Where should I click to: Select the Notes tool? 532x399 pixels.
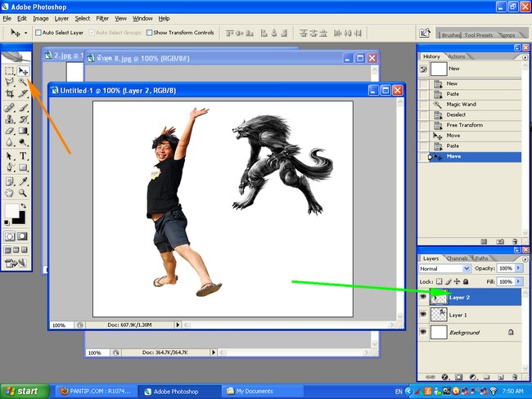(x=9, y=182)
